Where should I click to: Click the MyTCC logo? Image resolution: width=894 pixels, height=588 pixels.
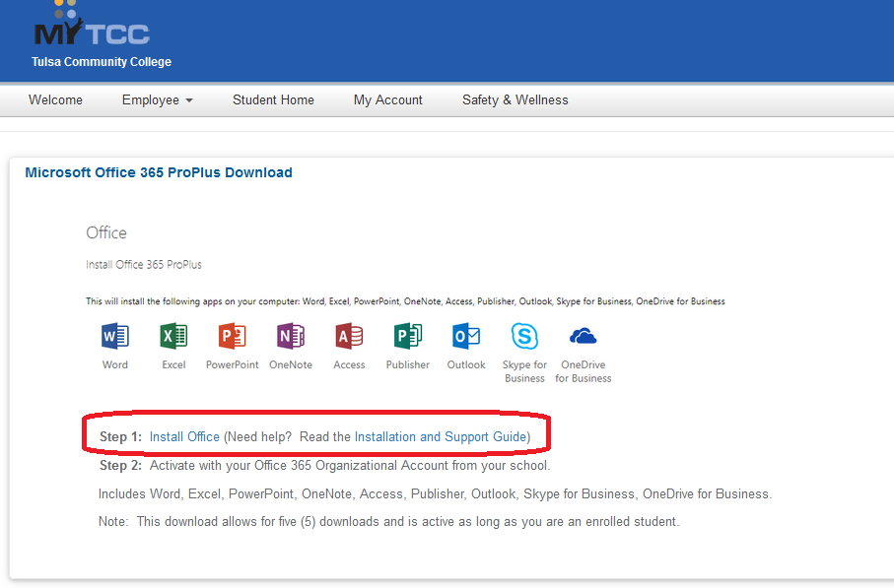tap(92, 24)
